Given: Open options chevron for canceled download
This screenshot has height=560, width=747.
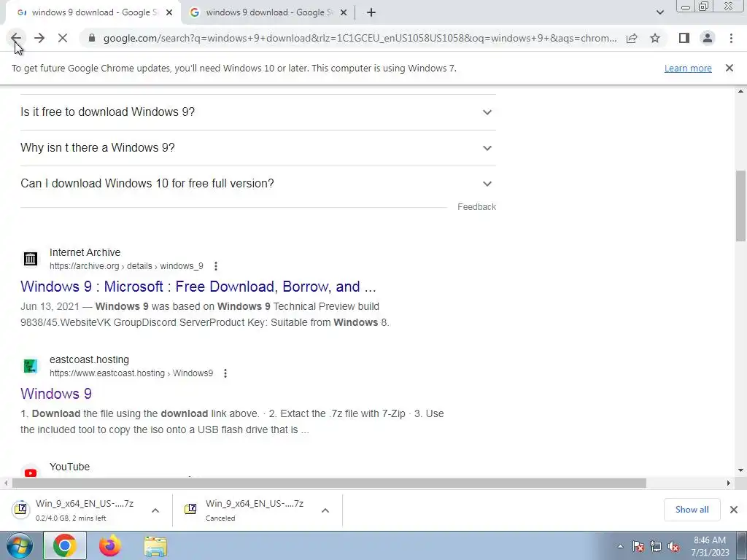Looking at the screenshot, I should pos(325,510).
